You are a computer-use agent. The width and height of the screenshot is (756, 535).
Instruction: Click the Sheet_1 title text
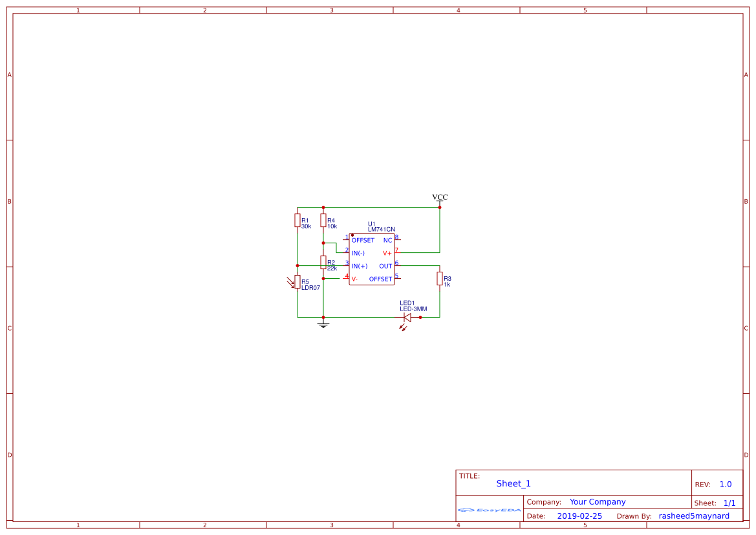click(513, 483)
